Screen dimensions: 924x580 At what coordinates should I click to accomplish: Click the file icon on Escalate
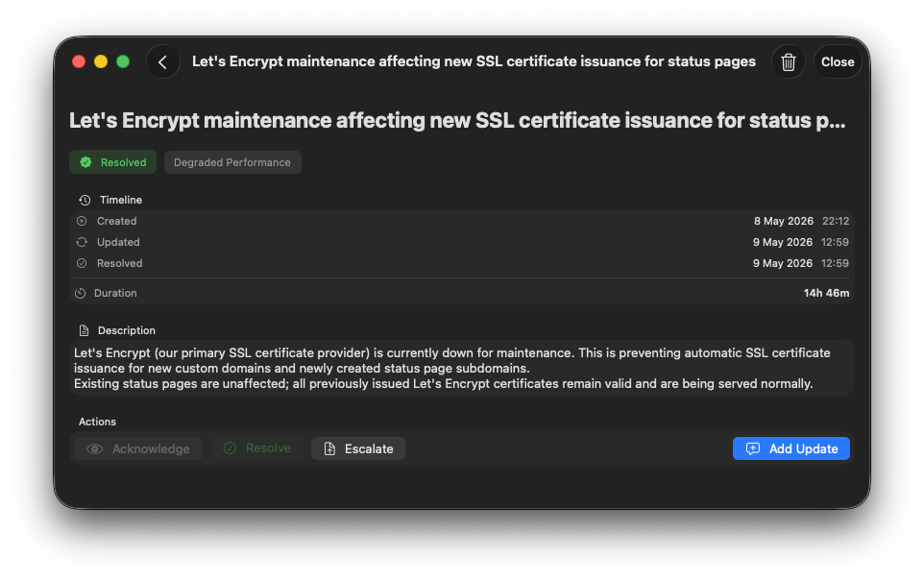(x=330, y=449)
